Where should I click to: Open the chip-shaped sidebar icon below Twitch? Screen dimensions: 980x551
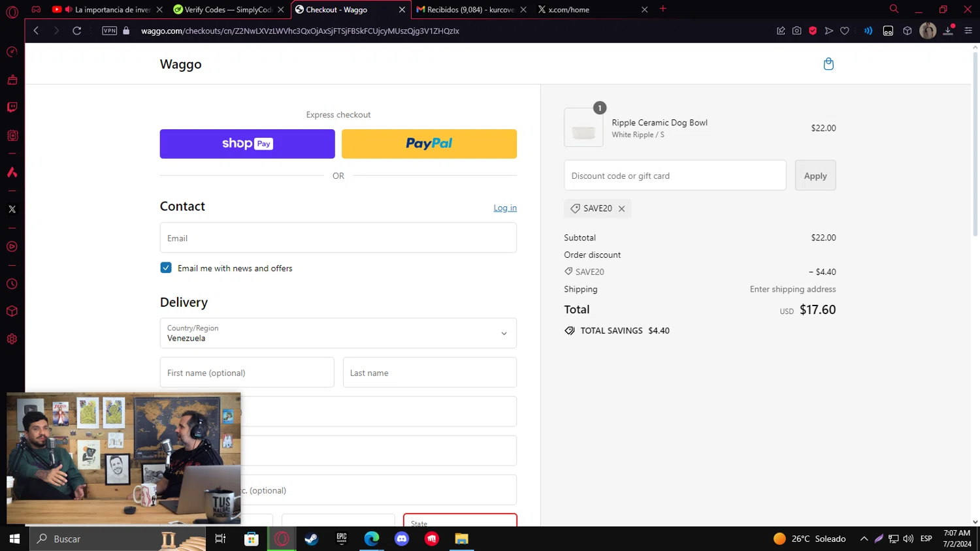click(x=12, y=136)
